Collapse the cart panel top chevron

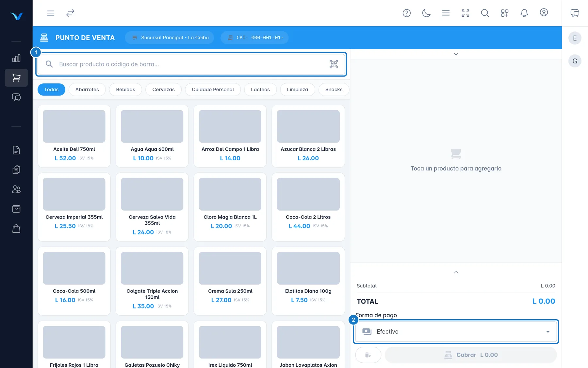(456, 54)
